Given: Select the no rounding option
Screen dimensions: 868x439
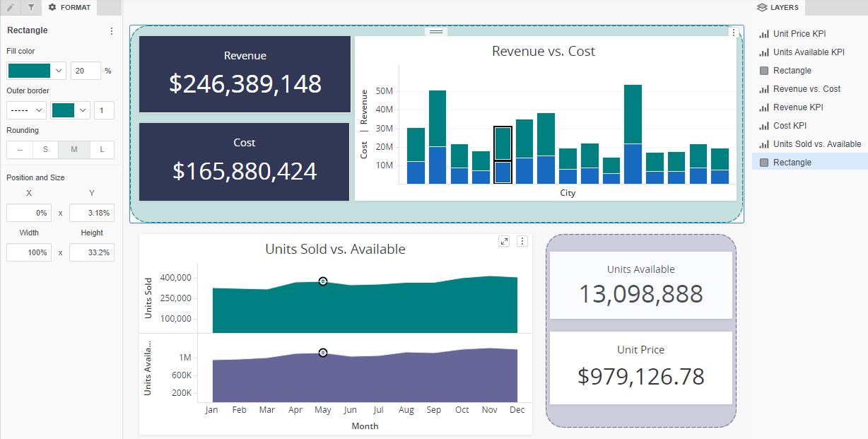Looking at the screenshot, I should pyautogui.click(x=20, y=150).
